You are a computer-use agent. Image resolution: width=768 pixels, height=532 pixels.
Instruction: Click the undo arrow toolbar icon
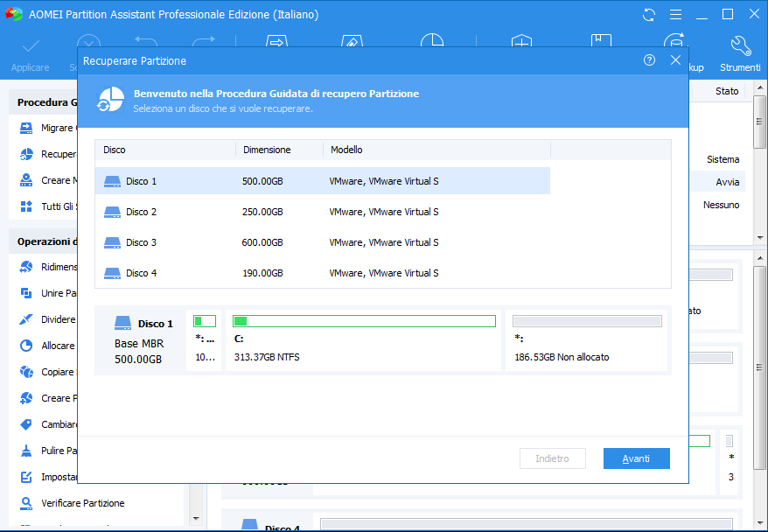(146, 41)
